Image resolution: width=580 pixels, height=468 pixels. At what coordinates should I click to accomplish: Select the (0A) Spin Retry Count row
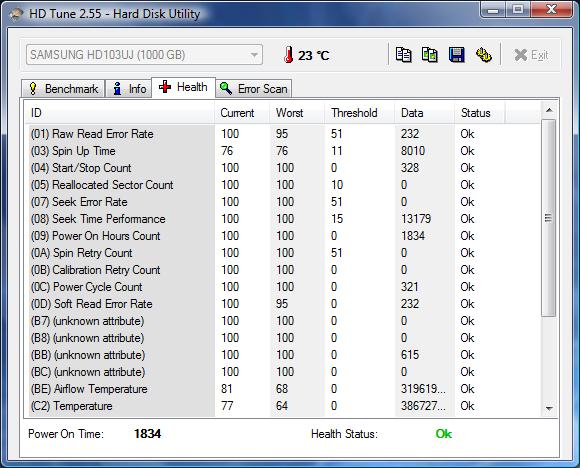click(283, 253)
